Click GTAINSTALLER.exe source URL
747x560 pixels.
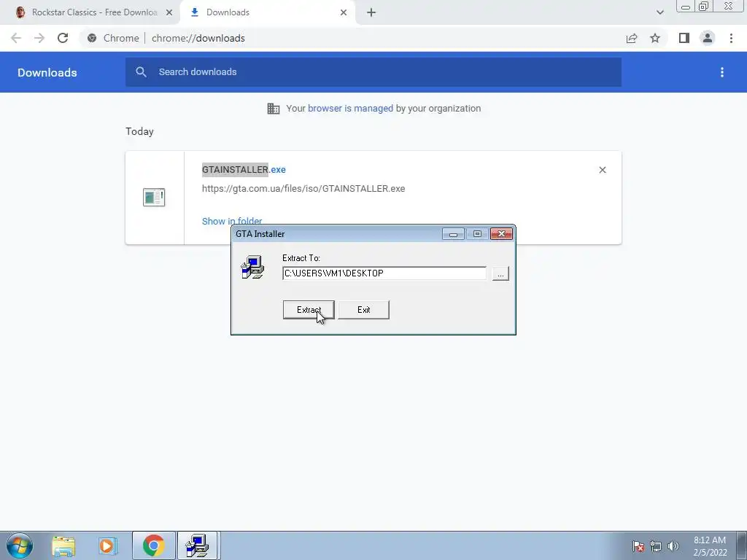pos(303,189)
